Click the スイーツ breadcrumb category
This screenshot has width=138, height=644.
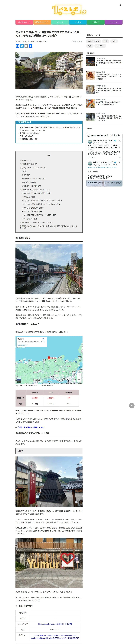coord(32,42)
